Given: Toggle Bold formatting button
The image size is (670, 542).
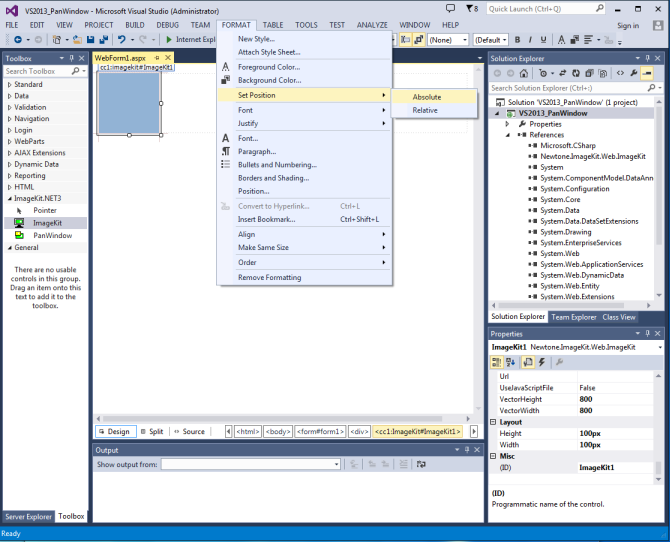Looking at the screenshot, I should (x=517, y=40).
